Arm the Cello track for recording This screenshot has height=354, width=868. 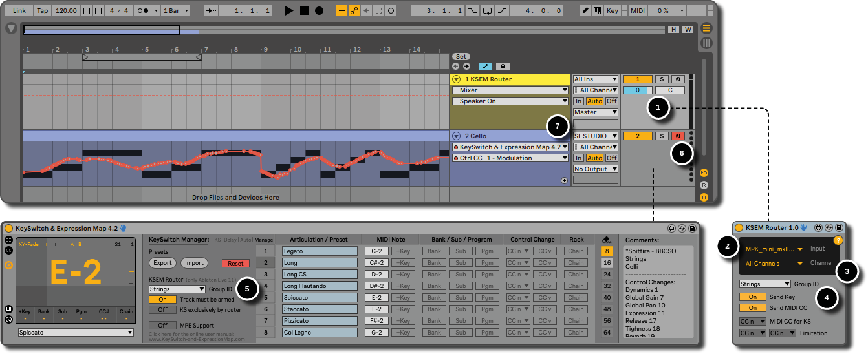click(678, 136)
